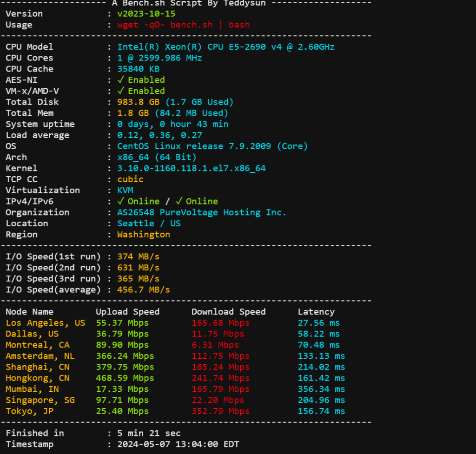The image size is (476, 454).
Task: Select the Los Angeles, US node row
Action: point(45,323)
